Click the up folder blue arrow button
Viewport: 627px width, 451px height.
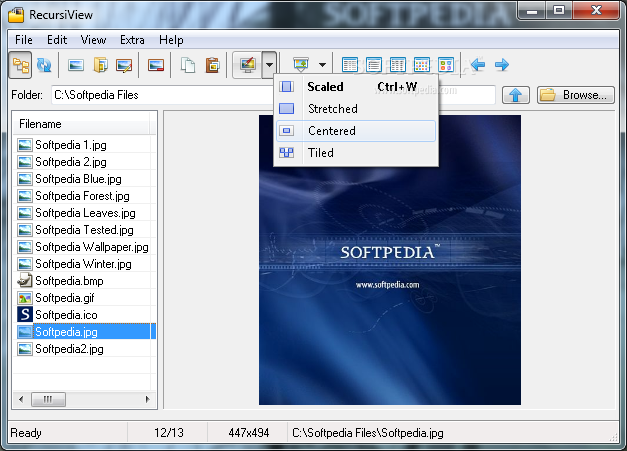[x=516, y=95]
